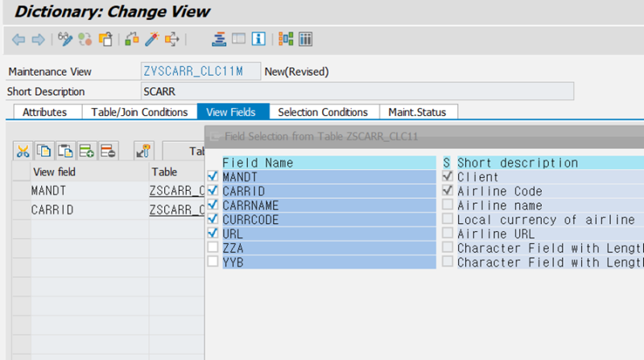Paste the row with the paste icon
This screenshot has width=644, height=360.
click(65, 151)
